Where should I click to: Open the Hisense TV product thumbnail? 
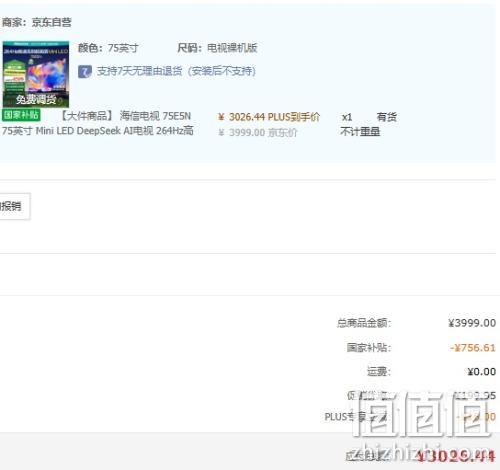tap(36, 74)
